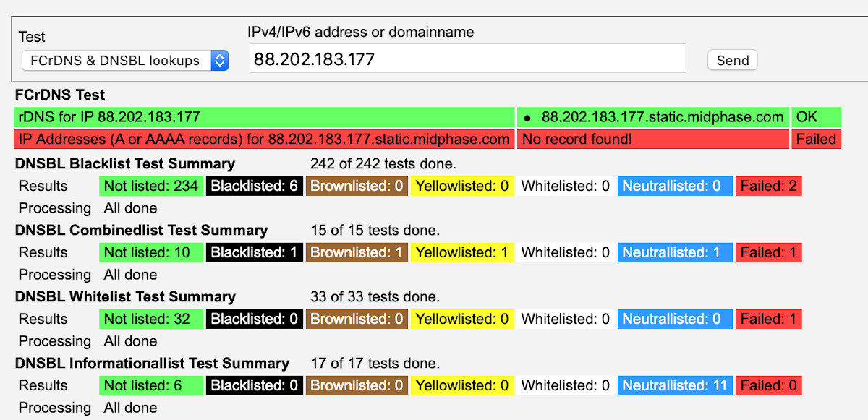Image resolution: width=868 pixels, height=420 pixels.
Task: Click the 'rDNS for IP 88.202.183.177' row
Action: click(263, 117)
